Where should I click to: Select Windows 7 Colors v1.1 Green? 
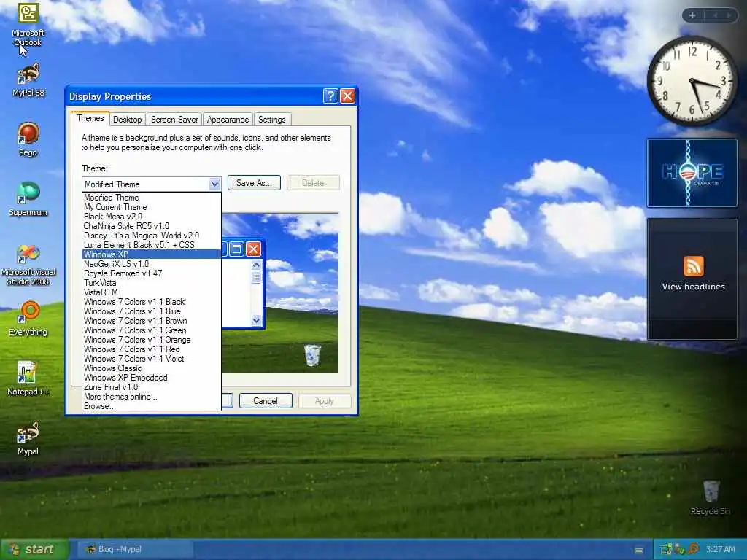[152, 330]
